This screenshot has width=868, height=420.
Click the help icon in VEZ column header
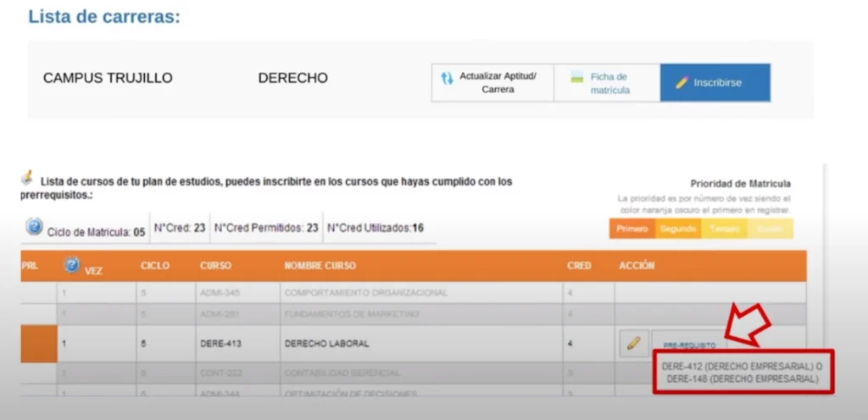(x=73, y=266)
